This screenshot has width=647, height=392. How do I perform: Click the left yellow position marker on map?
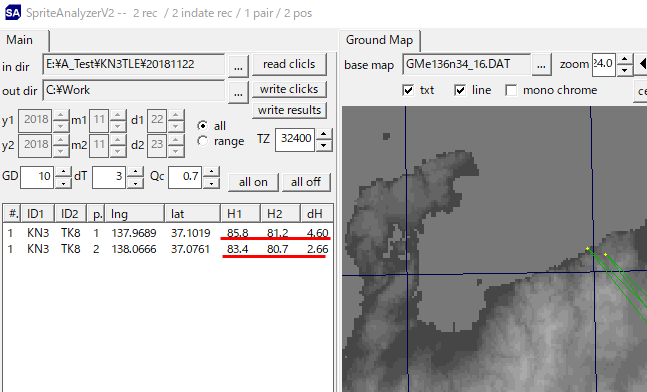587,248
